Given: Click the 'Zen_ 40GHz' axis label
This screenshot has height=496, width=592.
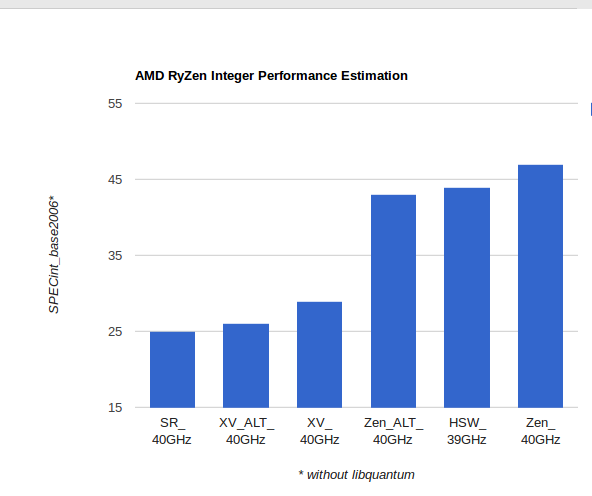Looking at the screenshot, I should point(540,431).
